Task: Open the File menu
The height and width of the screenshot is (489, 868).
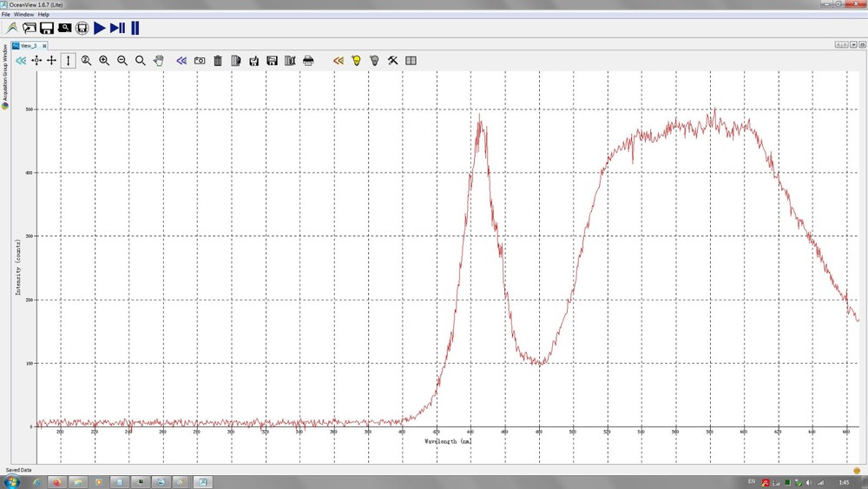Action: 6,15
